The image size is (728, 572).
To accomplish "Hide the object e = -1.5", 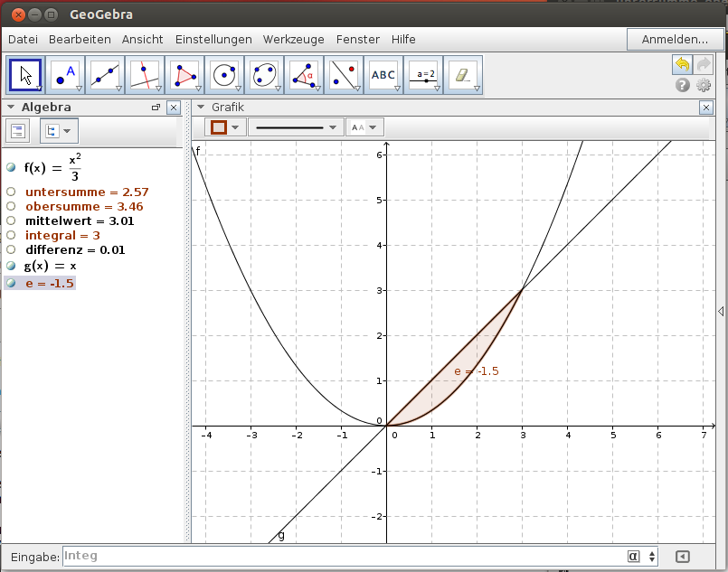I will [x=11, y=283].
